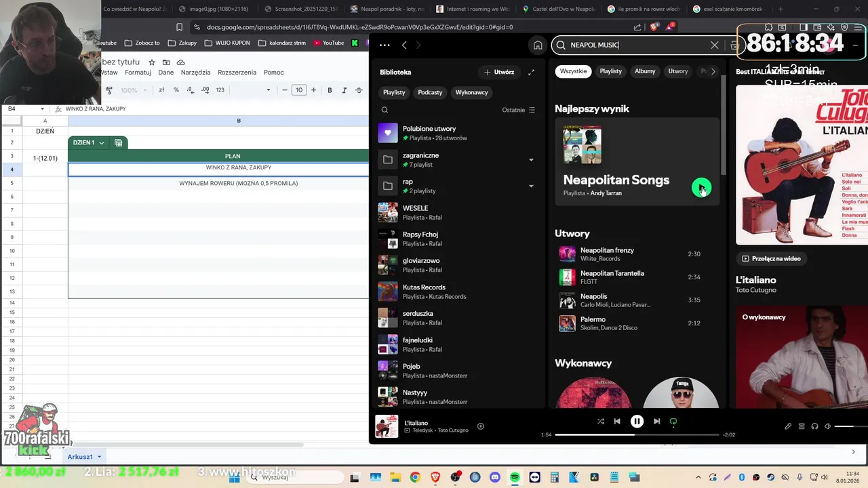
Task: Toggle repeat in Spotify player
Action: pyautogui.click(x=673, y=421)
